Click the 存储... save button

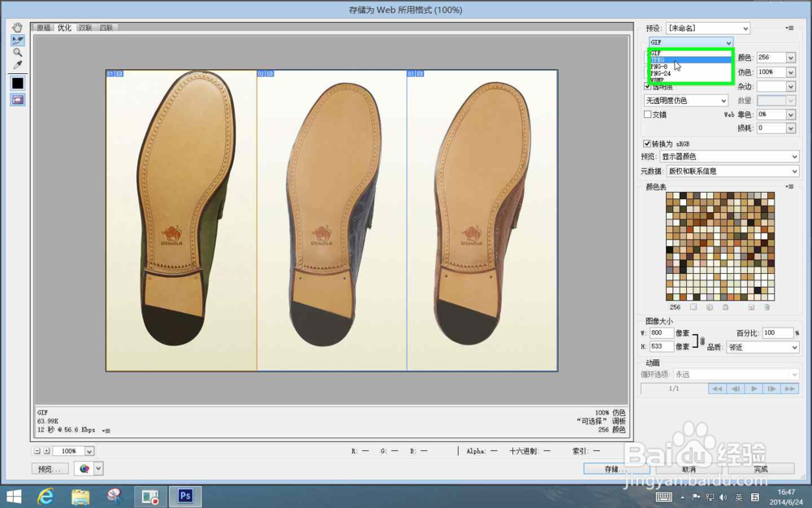(616, 469)
